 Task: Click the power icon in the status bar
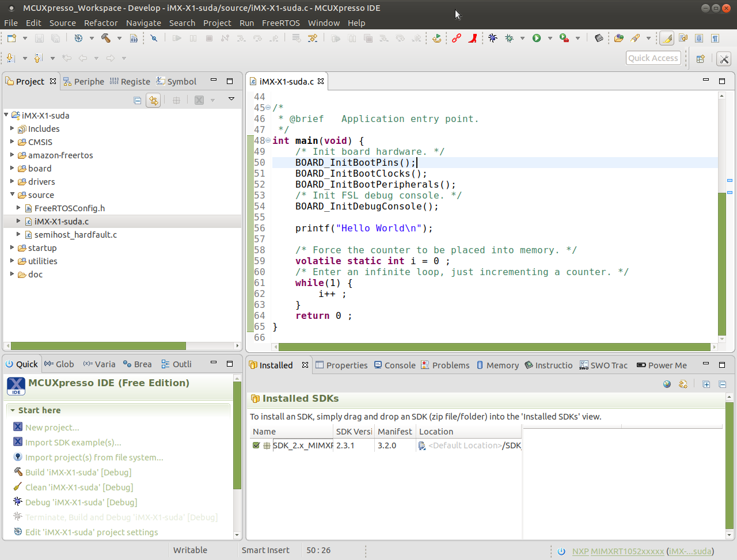tap(561, 551)
